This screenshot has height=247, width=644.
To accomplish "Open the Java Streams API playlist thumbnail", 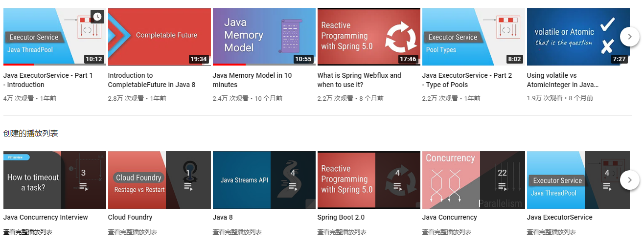I will (x=264, y=180).
